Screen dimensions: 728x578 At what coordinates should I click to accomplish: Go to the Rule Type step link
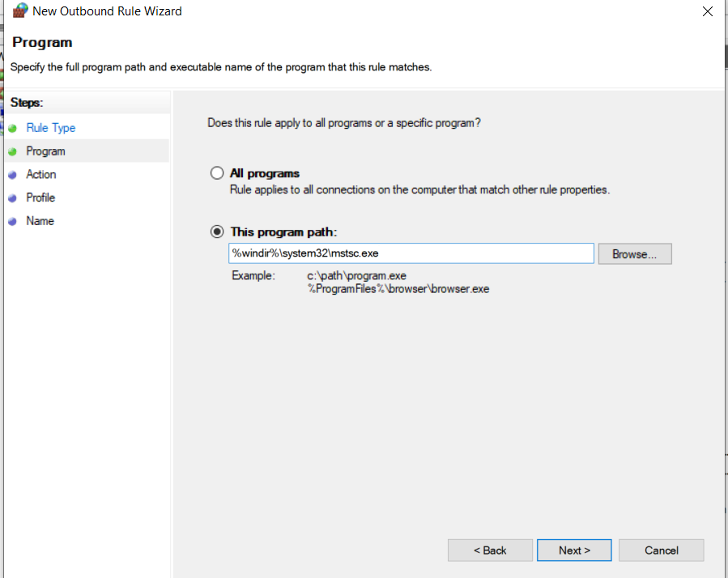[x=51, y=128]
